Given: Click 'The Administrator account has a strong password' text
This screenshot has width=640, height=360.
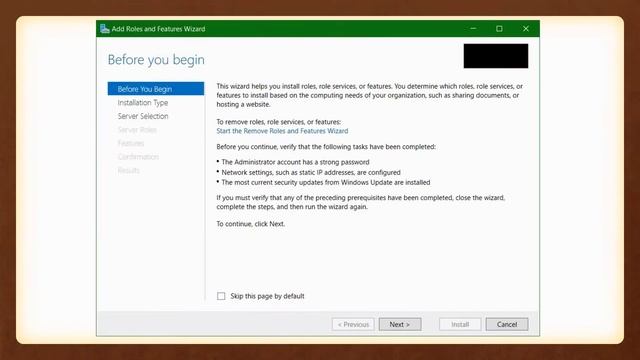Looking at the screenshot, I should 295,162.
